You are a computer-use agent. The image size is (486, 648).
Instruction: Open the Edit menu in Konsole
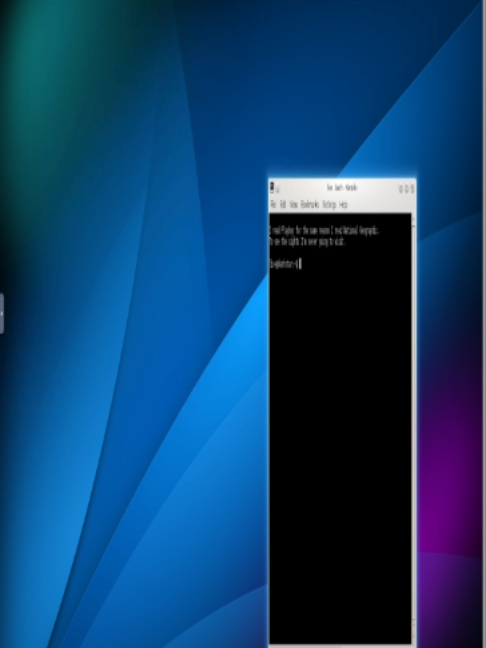[x=283, y=204]
